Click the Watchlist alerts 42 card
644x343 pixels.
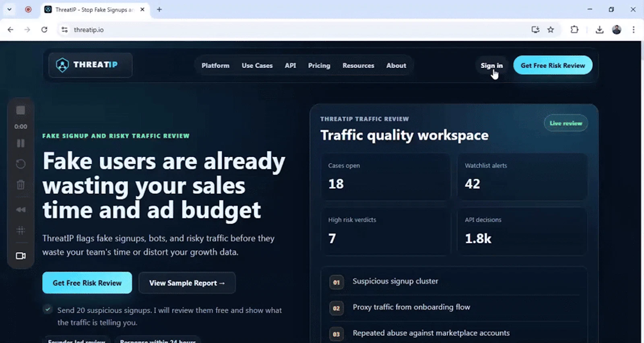522,177
